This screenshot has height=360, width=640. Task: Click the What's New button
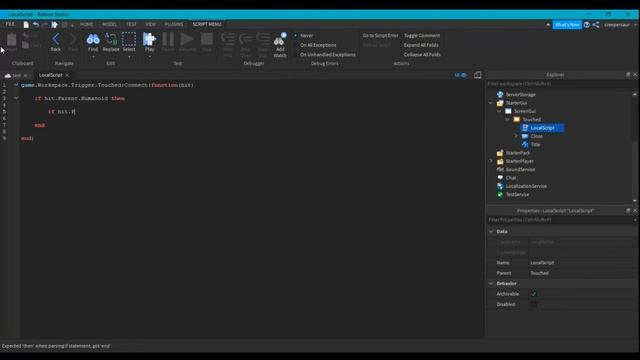pyautogui.click(x=567, y=24)
